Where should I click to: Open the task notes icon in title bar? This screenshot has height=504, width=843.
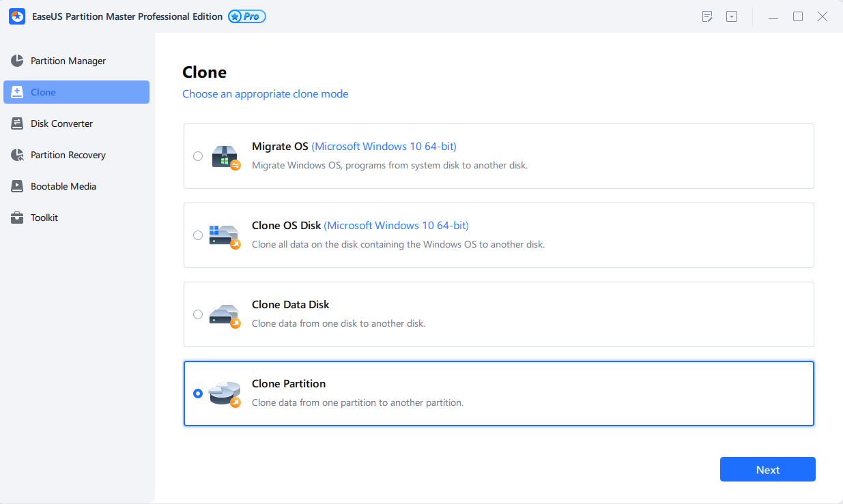[x=707, y=16]
